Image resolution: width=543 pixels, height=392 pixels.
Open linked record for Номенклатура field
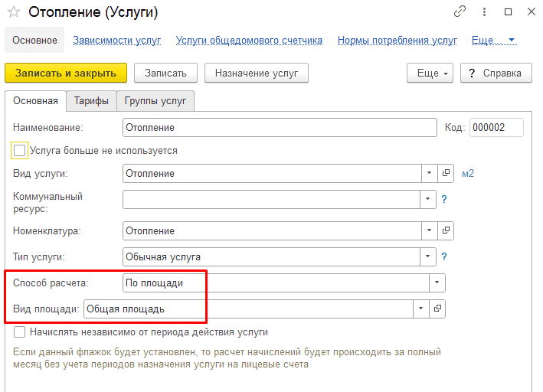[x=446, y=230]
